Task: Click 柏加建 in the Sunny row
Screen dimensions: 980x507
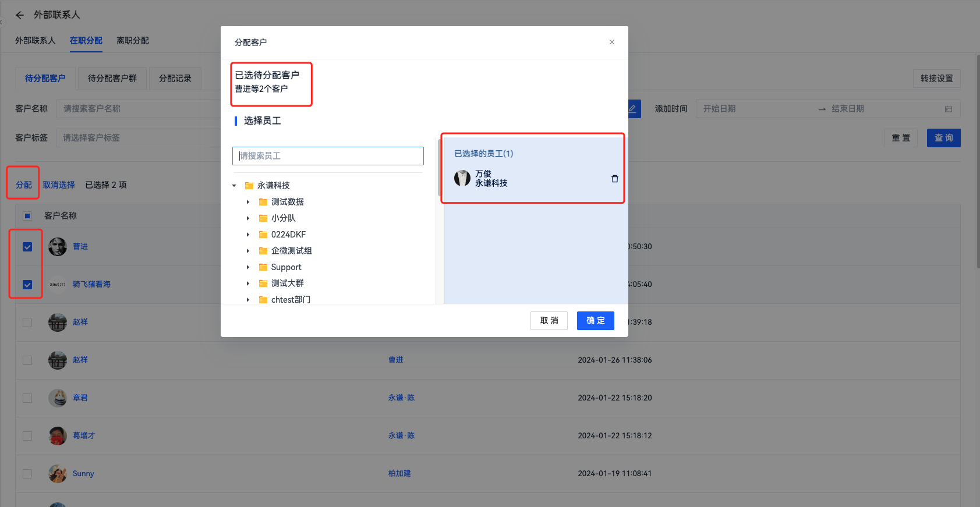Action: (x=399, y=474)
